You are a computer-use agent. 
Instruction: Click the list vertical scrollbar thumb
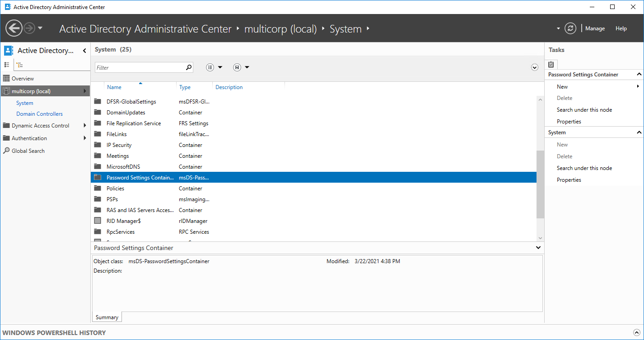pyautogui.click(x=540, y=184)
